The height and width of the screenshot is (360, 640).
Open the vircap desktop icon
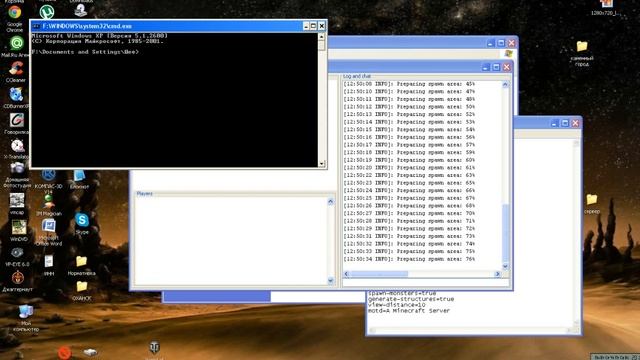pos(17,200)
